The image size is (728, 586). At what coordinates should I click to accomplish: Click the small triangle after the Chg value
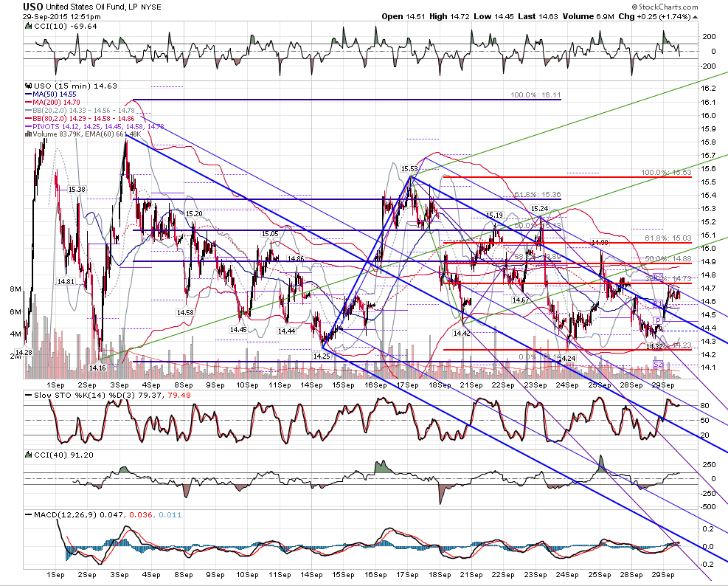695,17
